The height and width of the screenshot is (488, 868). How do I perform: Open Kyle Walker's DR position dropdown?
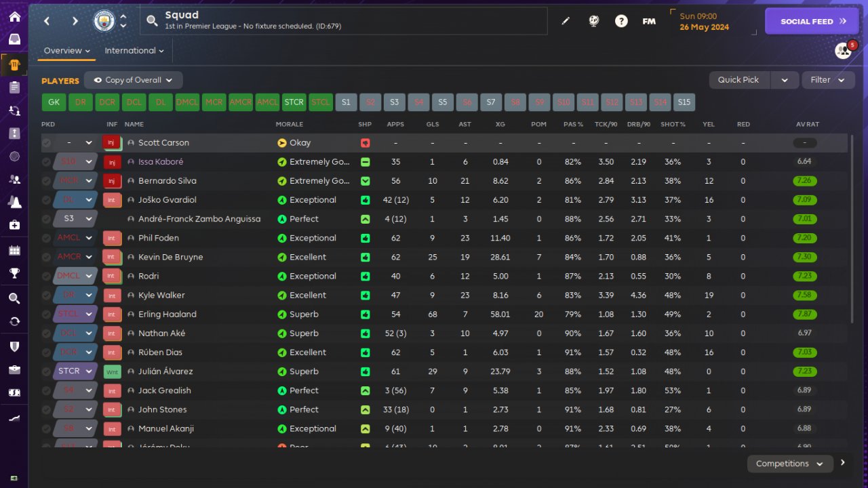pyautogui.click(x=75, y=295)
